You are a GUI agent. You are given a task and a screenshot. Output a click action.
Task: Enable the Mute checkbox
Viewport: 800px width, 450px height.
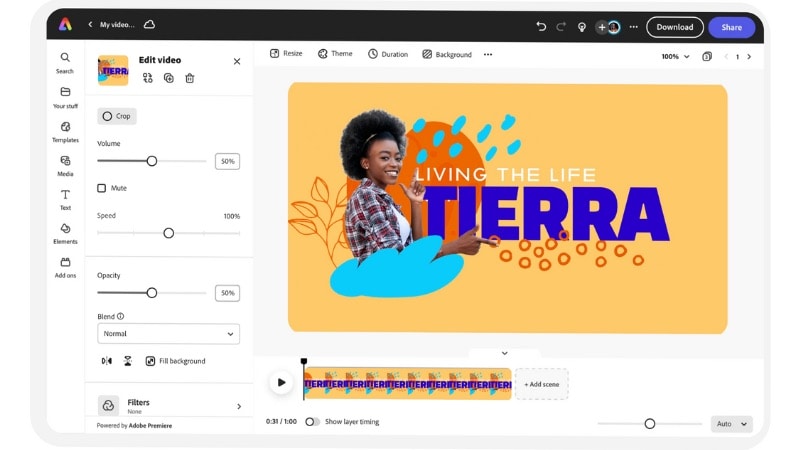(x=102, y=188)
